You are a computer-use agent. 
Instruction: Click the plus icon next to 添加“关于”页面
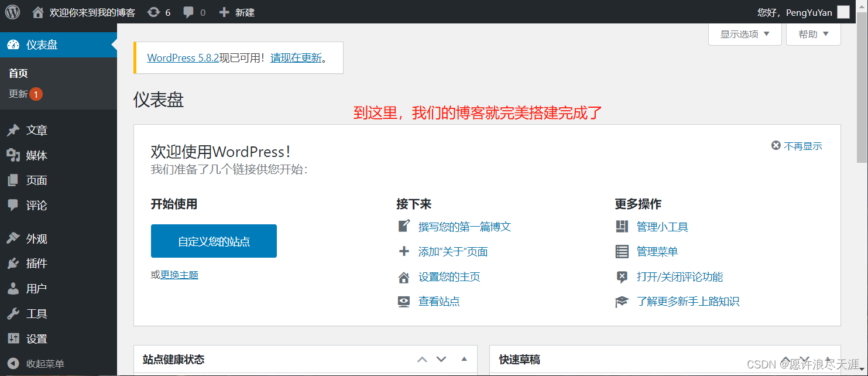click(404, 251)
